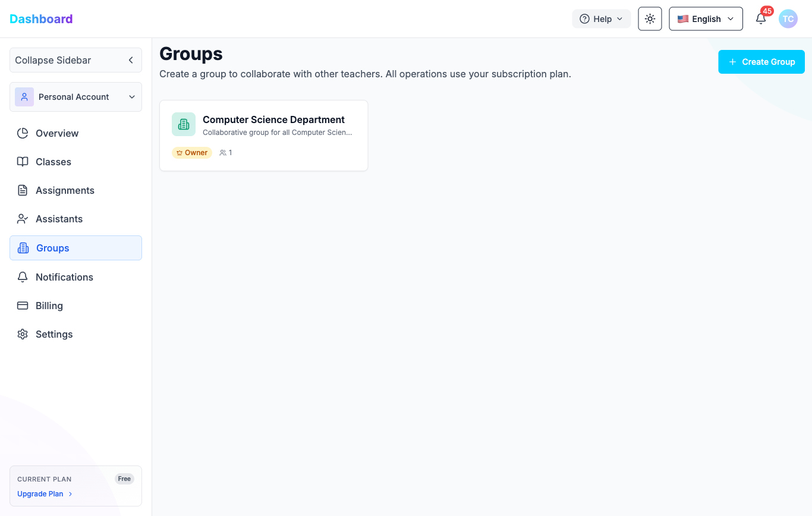Click the Computer Science Department group icon
Image resolution: width=812 pixels, height=516 pixels.
click(184, 124)
